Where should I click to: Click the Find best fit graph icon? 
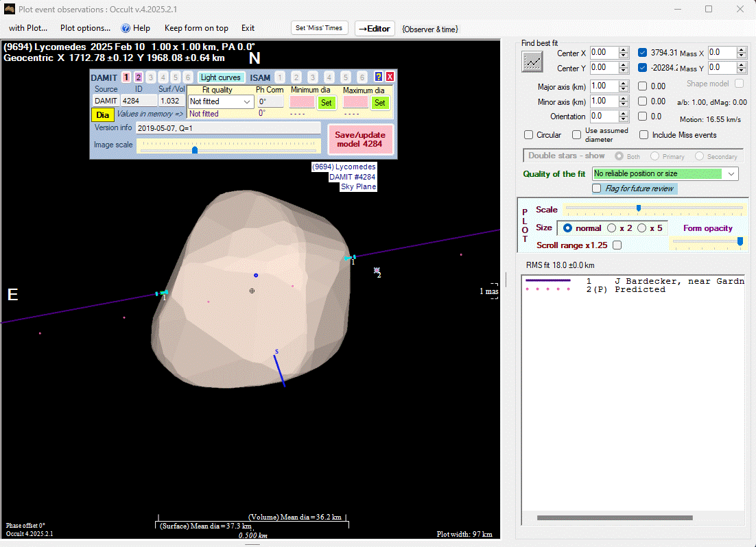pyautogui.click(x=532, y=61)
